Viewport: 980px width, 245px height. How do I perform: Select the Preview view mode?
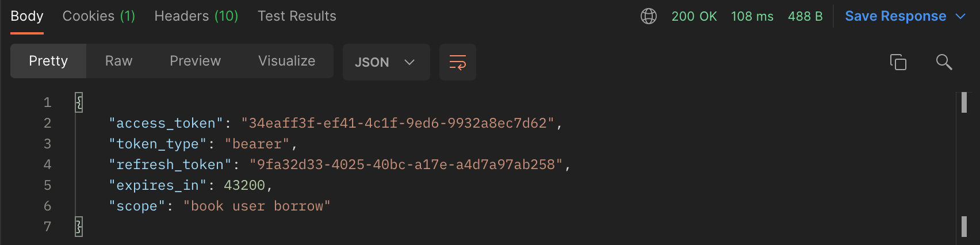(195, 61)
